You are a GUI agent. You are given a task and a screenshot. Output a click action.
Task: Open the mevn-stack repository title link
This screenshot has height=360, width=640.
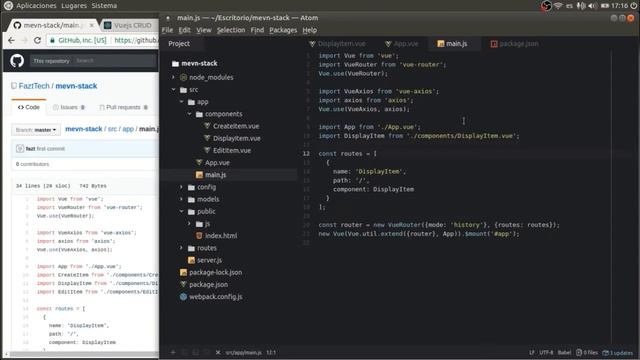pyautogui.click(x=76, y=86)
